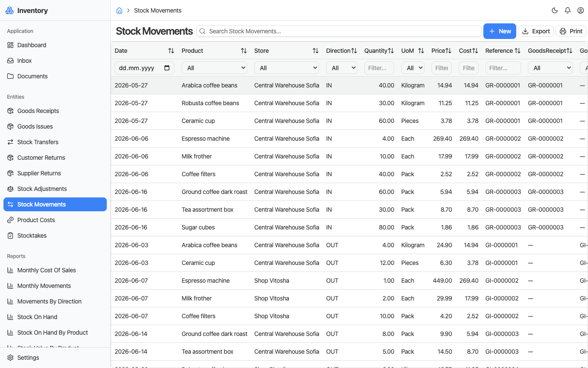Open GoodsReceipt filter dropdown

coord(550,68)
